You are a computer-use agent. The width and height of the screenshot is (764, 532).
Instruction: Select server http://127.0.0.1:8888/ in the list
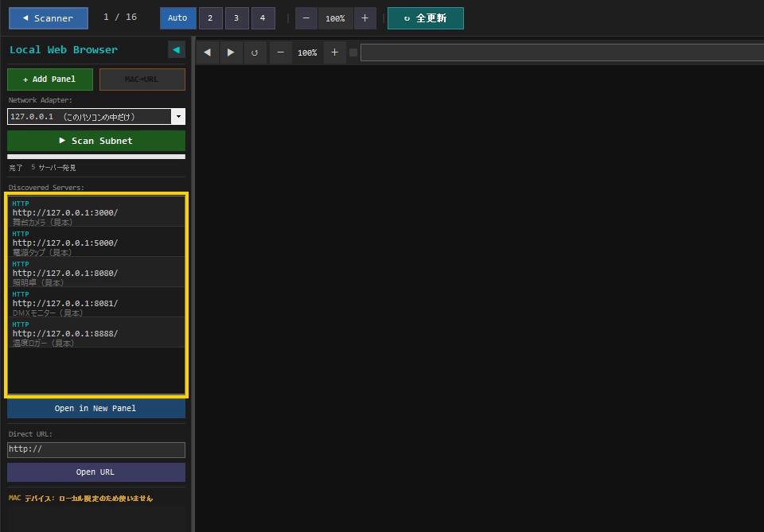(96, 332)
